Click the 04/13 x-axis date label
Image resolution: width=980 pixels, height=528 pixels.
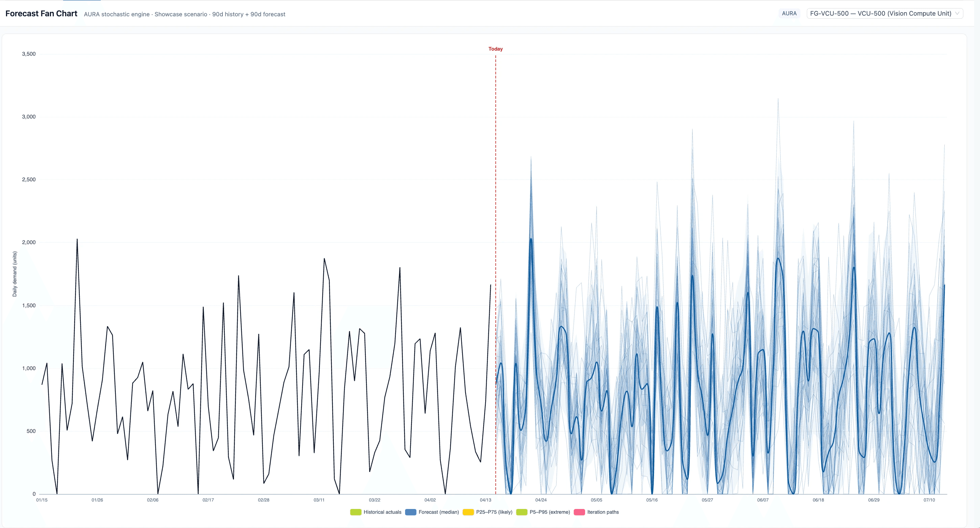tap(486, 500)
